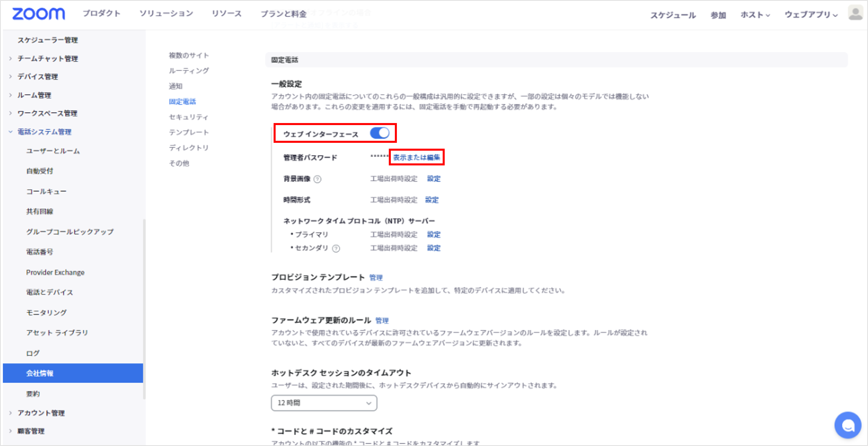The width and height of the screenshot is (868, 446).
Task: Open the リソース menu
Action: (227, 14)
